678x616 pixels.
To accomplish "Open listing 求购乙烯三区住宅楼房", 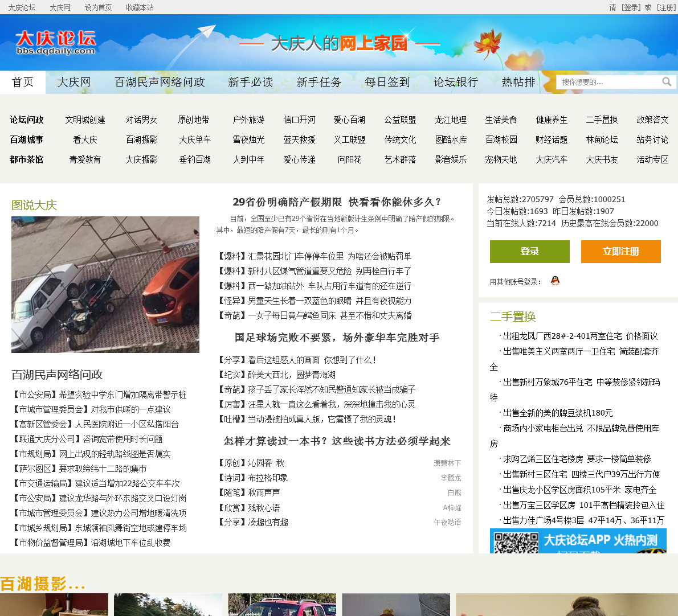I will (x=577, y=459).
